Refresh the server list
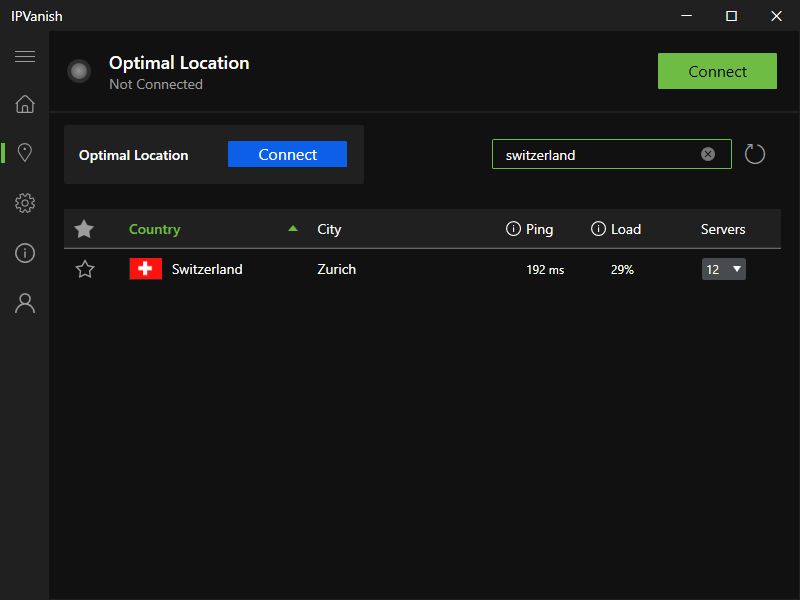Image resolution: width=800 pixels, height=600 pixels. [755, 154]
